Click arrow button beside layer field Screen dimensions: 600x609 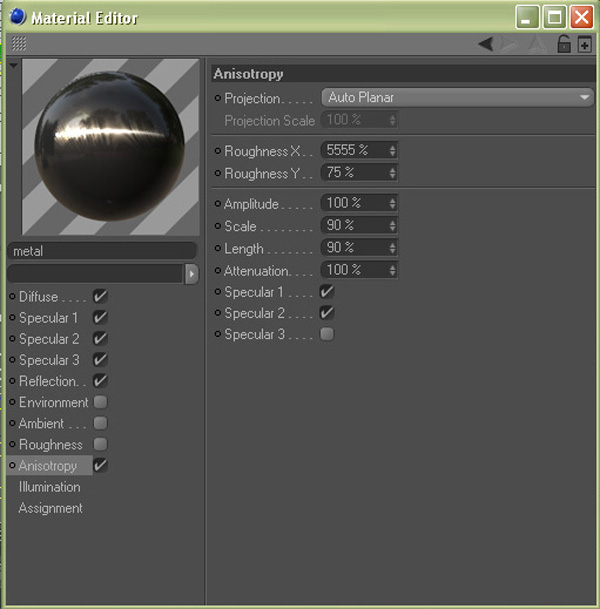[191, 273]
